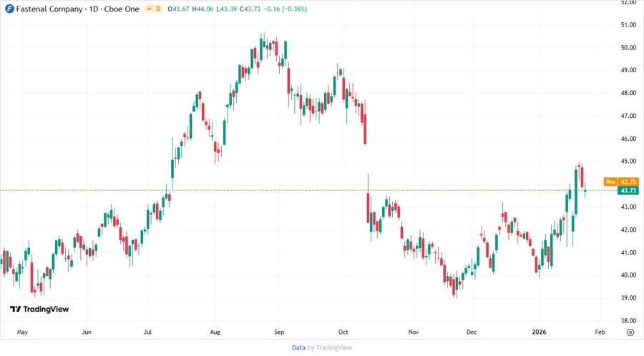
Task: Click the Sep label on time axis
Action: 279,332
